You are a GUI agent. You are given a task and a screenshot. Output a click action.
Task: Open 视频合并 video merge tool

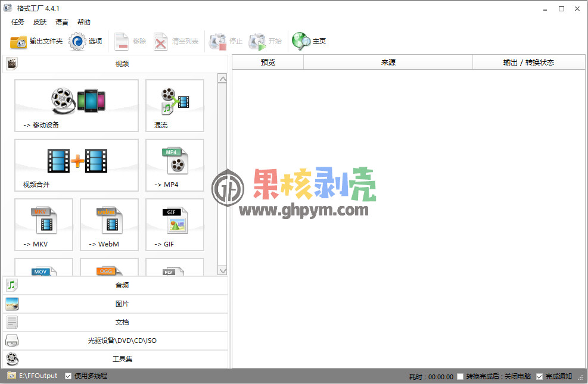76,166
